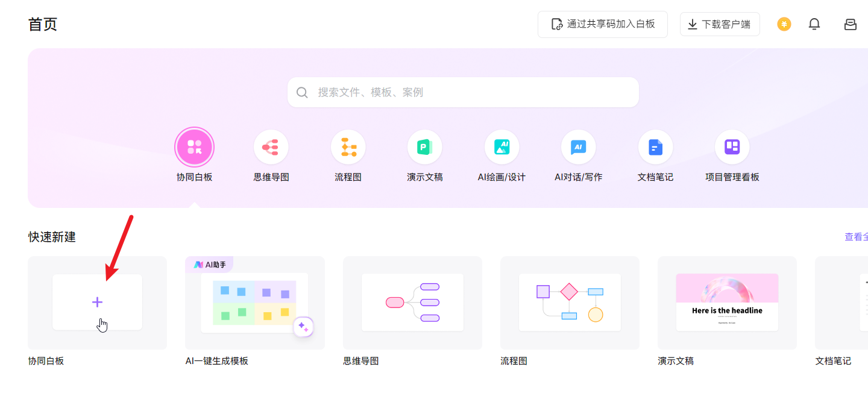The image size is (868, 399).
Task: Click the notification bell icon
Action: tap(814, 24)
